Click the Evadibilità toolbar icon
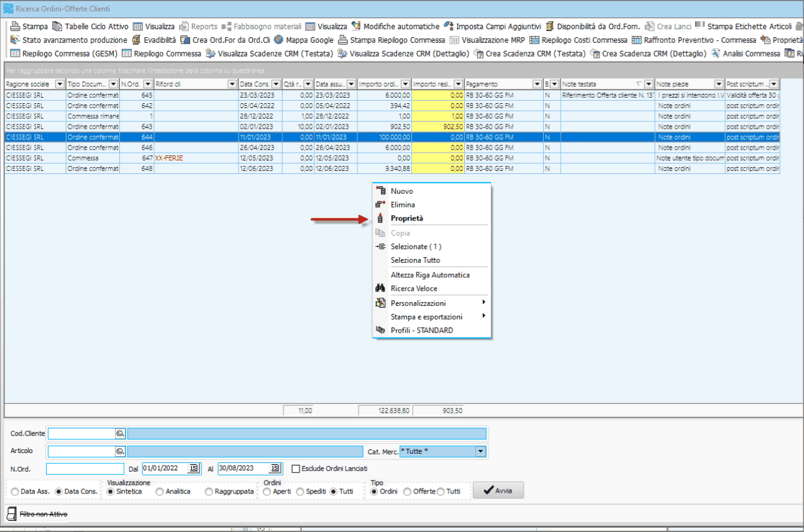 click(136, 40)
